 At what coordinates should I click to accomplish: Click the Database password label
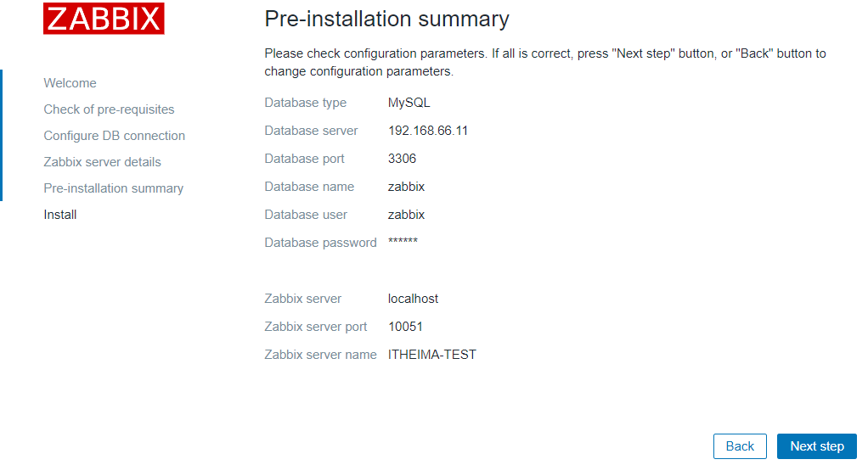click(x=320, y=243)
